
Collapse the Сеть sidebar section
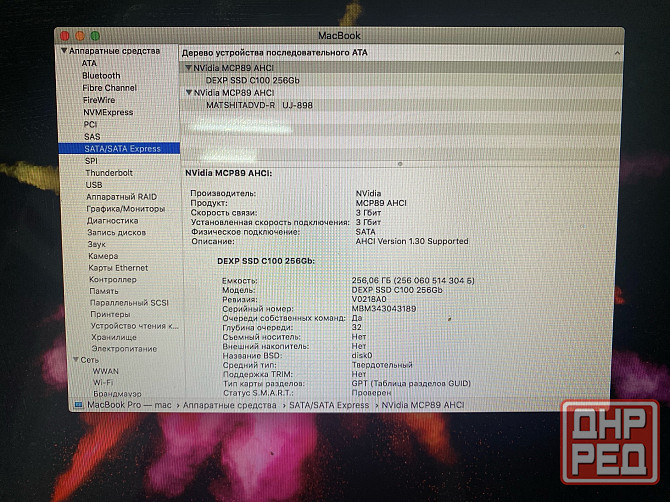point(76,360)
